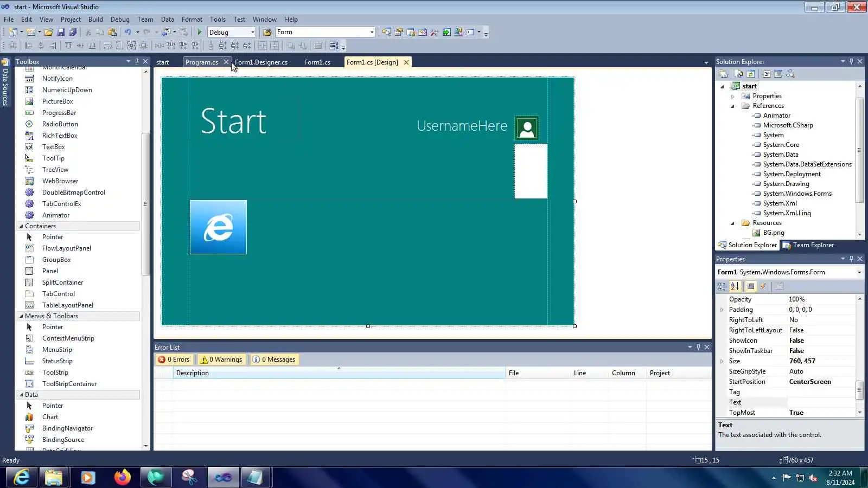Paste from clipboard using toolbar icon
The image size is (868, 488).
(112, 33)
